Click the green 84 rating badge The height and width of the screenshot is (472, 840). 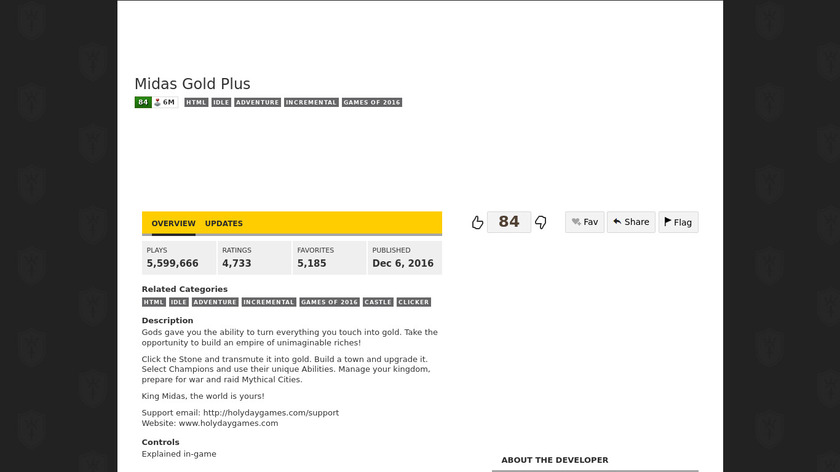point(143,102)
